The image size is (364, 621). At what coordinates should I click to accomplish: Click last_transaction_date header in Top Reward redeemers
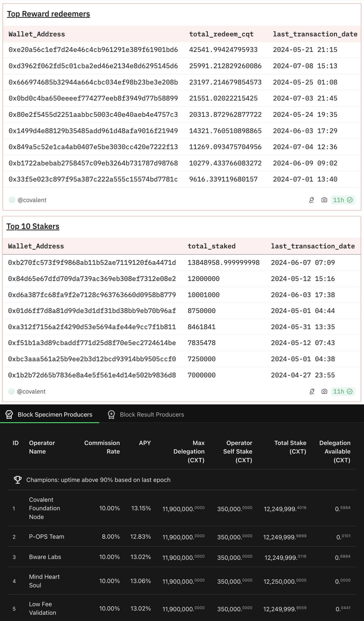pos(315,34)
